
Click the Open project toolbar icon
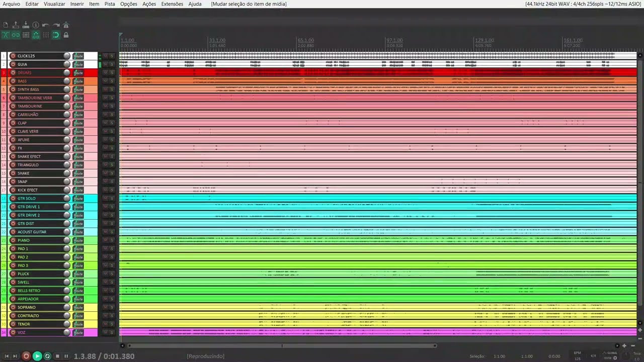16,25
